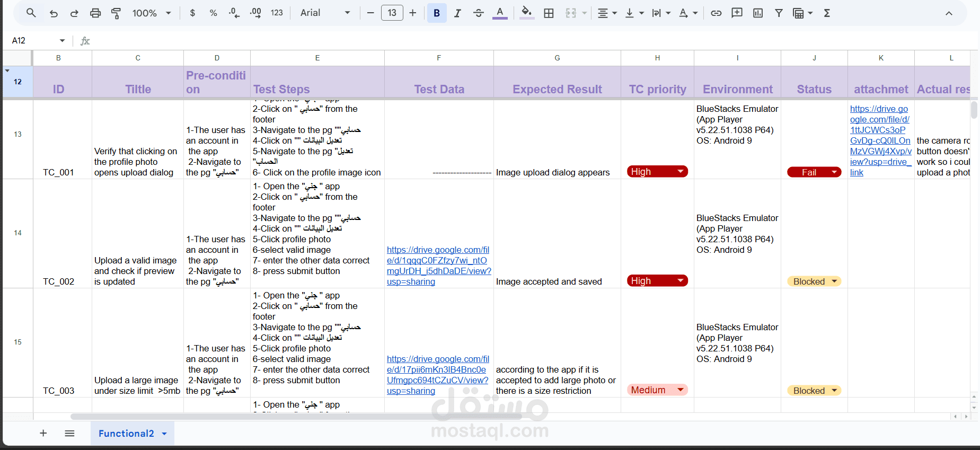Toggle Strikethrough formatting
Image resolution: width=980 pixels, height=450 pixels.
479,13
